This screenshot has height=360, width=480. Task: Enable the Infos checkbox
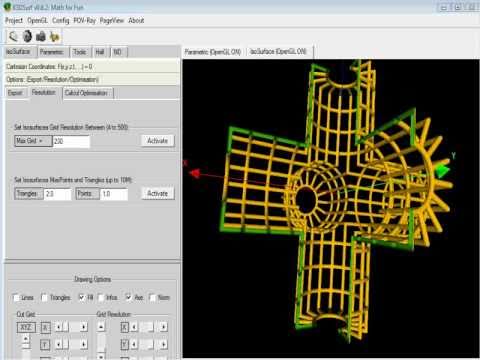tap(101, 297)
